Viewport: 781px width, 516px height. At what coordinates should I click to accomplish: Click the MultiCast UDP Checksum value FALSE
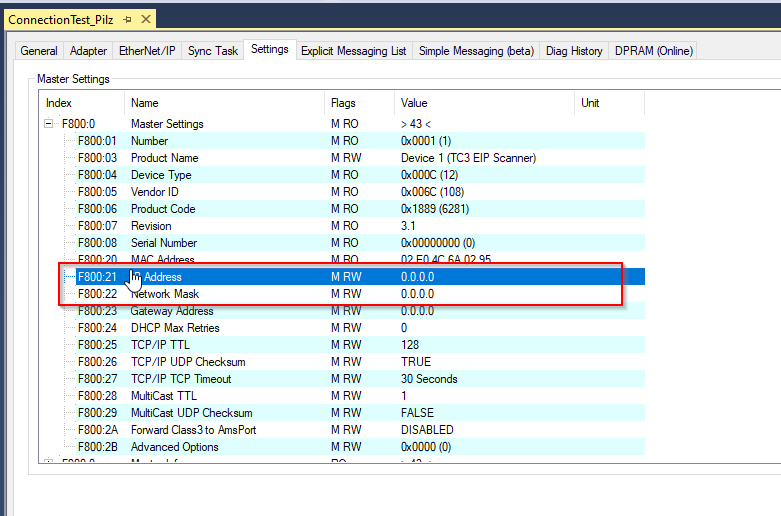point(417,412)
